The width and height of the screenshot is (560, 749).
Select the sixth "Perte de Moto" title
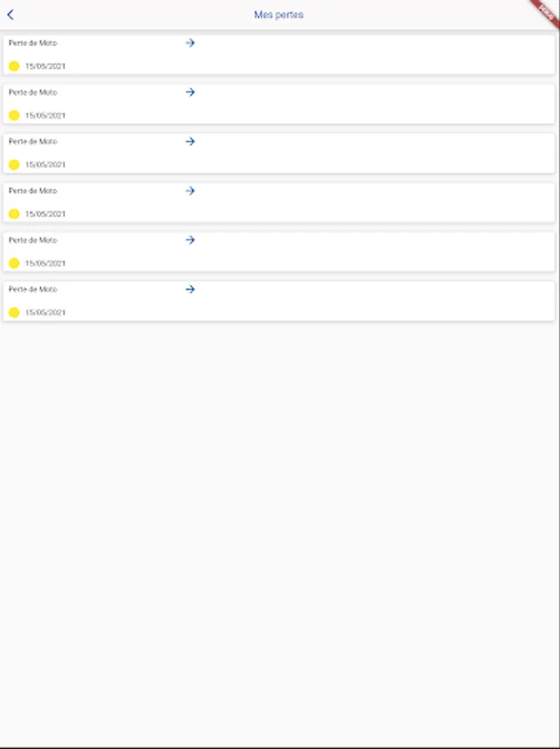33,289
